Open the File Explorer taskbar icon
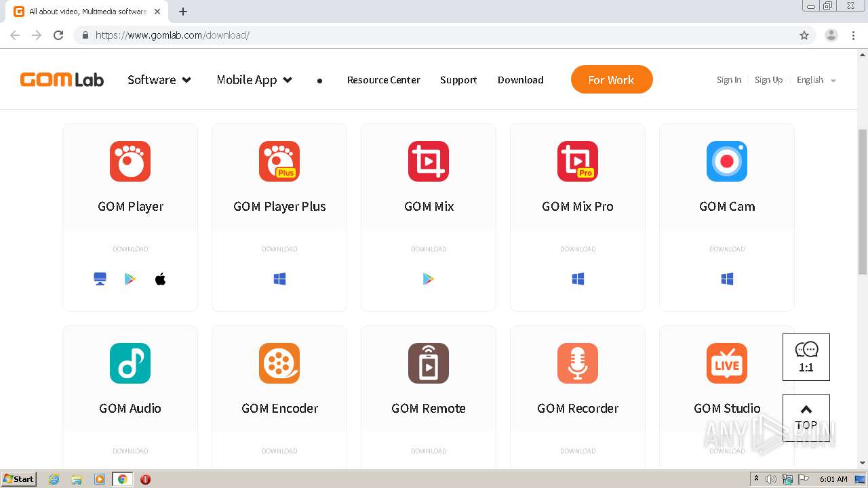 pyautogui.click(x=77, y=479)
